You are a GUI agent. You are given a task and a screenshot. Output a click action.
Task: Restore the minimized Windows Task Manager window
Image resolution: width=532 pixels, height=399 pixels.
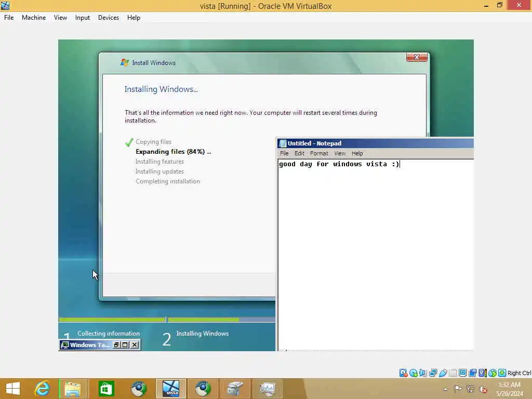pyautogui.click(x=116, y=345)
